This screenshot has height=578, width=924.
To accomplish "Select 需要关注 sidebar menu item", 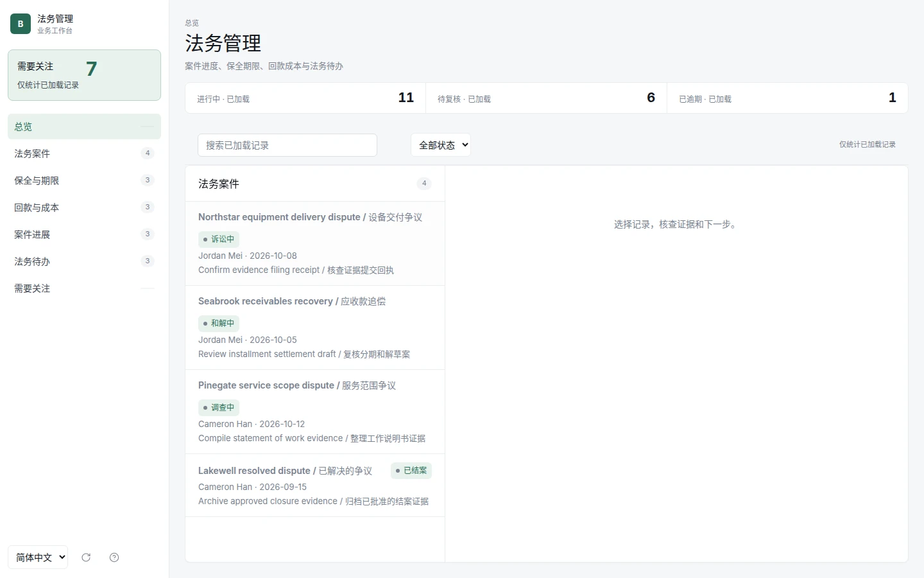I will pyautogui.click(x=84, y=288).
